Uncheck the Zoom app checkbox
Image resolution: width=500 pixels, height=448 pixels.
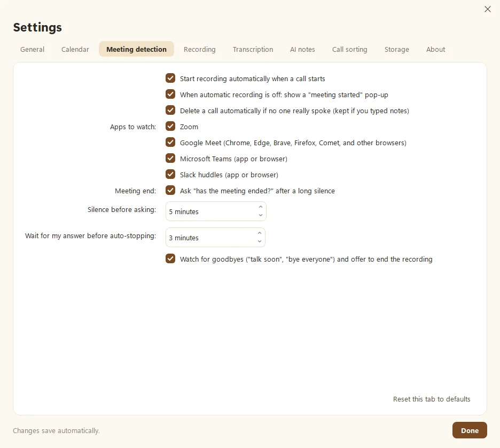tap(170, 126)
